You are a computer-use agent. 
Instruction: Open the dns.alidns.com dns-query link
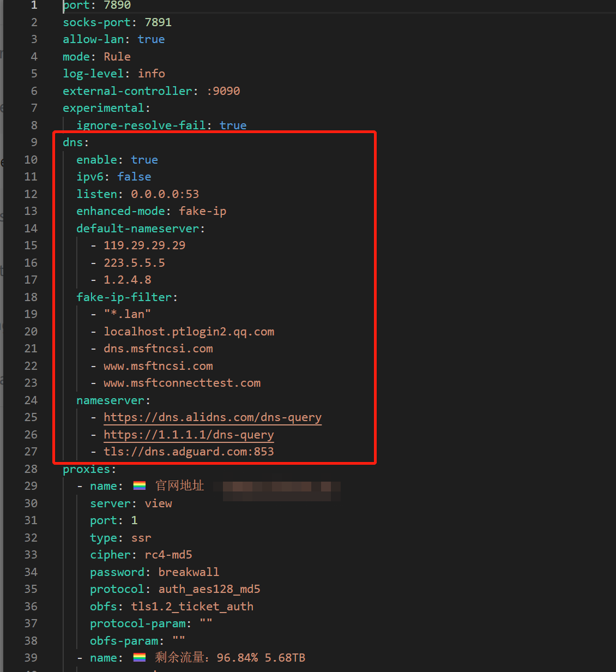point(213,417)
